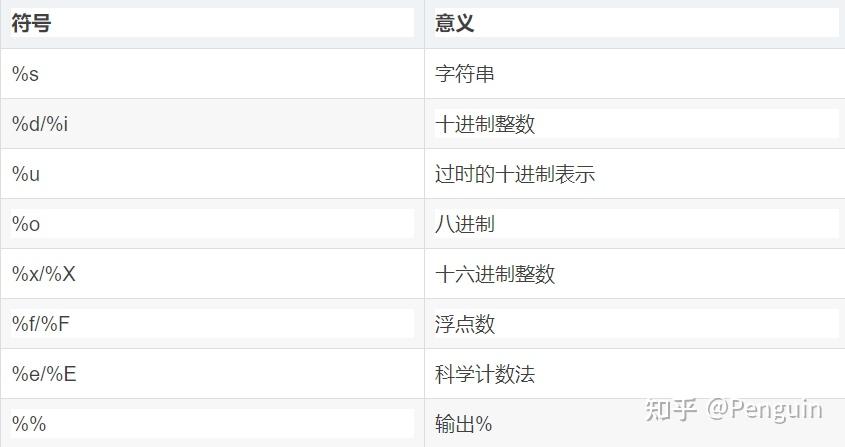Click the 输出% meaning cell
Screen dimensions: 845x447
pos(464,424)
